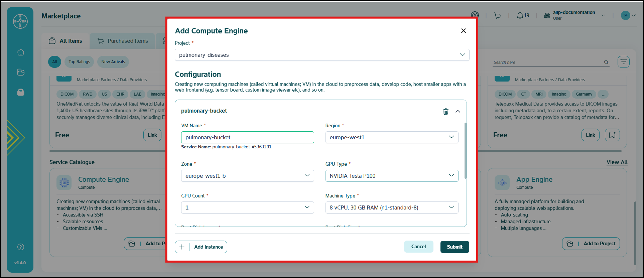Close the Add Compute Engine dialog

pos(463,31)
